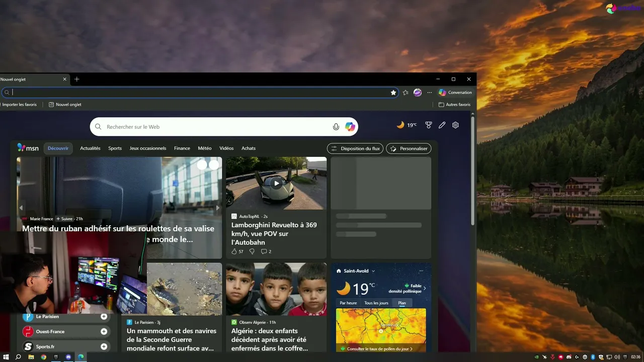Switch to the Météo tab
The image size is (644, 362).
[205, 148]
